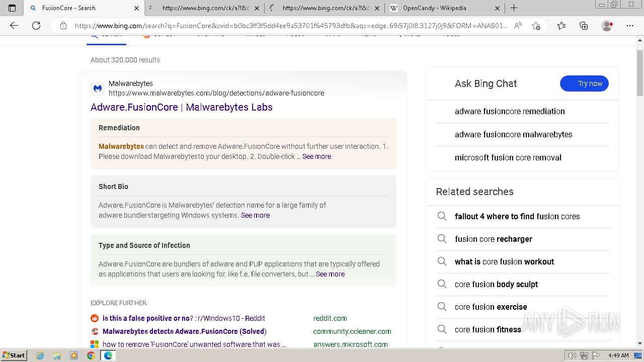
Task: Search related 'what is core fusion workout'
Action: click(x=504, y=261)
